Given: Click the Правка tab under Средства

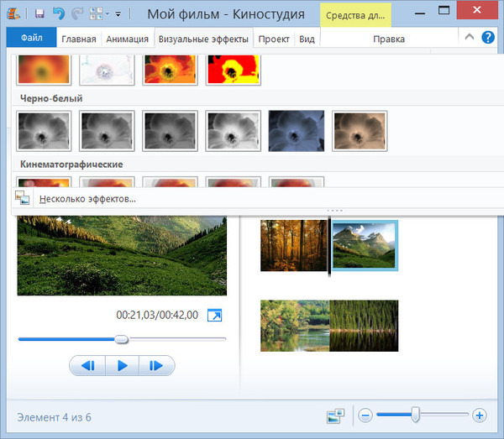Looking at the screenshot, I should [388, 39].
